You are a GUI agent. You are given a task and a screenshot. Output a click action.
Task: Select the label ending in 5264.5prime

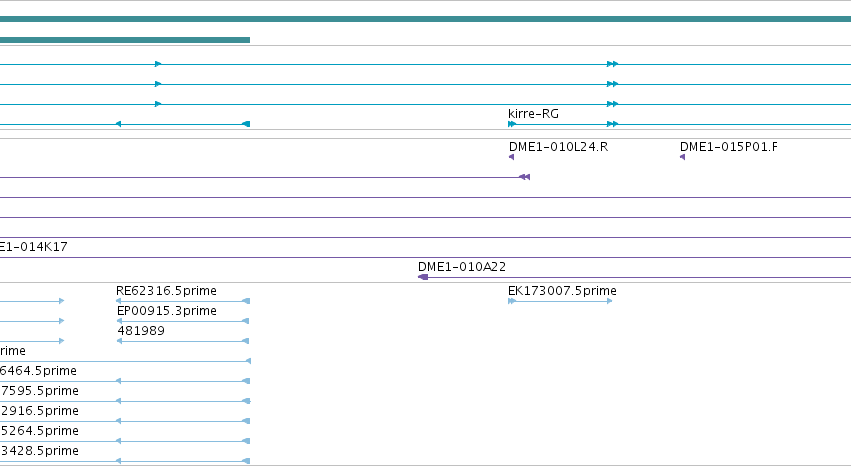[x=39, y=431]
